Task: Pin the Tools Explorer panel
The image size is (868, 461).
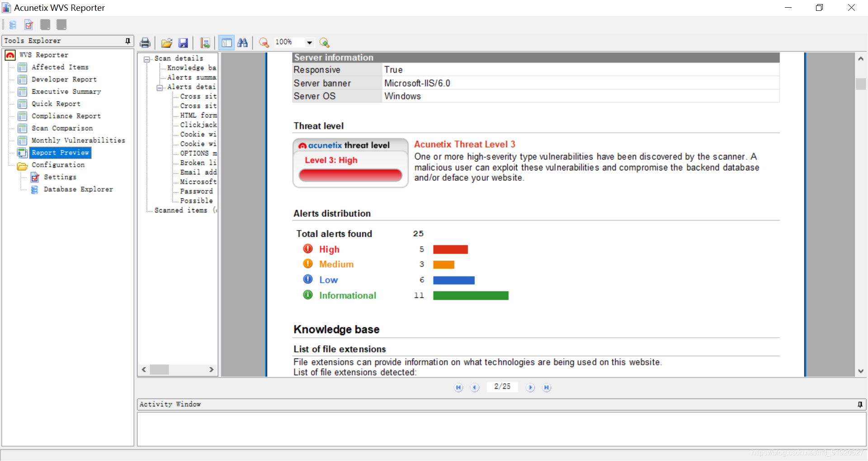Action: [128, 41]
